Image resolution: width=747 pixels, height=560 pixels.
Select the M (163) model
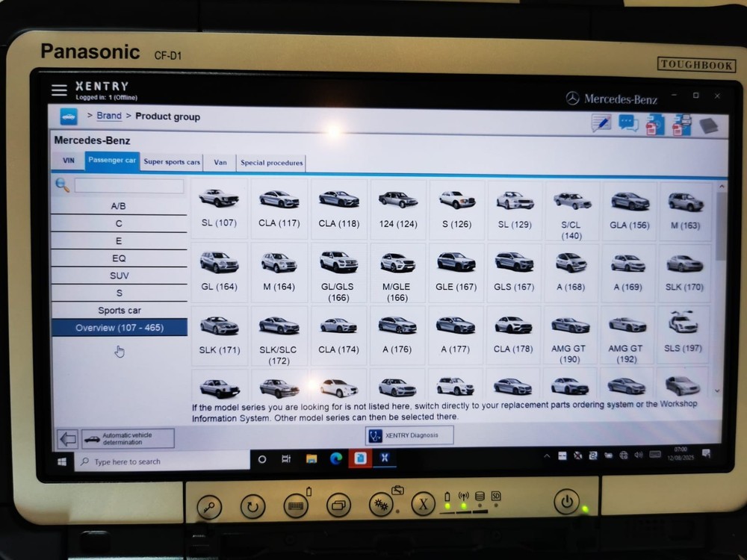point(686,212)
